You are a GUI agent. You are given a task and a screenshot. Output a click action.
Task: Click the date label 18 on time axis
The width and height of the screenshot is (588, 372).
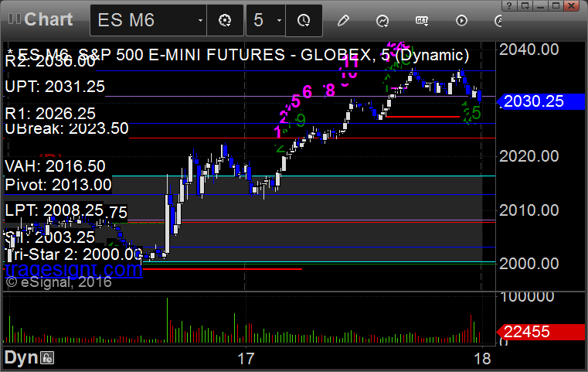[x=482, y=359]
